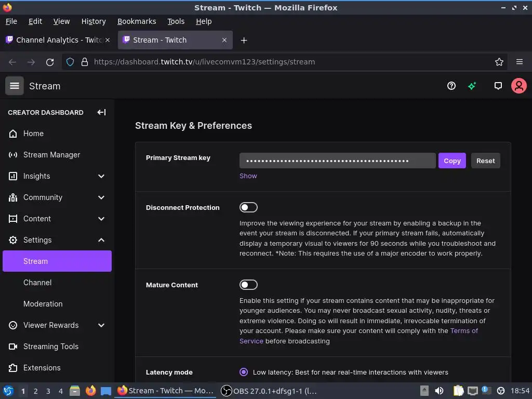This screenshot has height=399, width=532.
Task: Open a new browser tab
Action: (x=244, y=41)
